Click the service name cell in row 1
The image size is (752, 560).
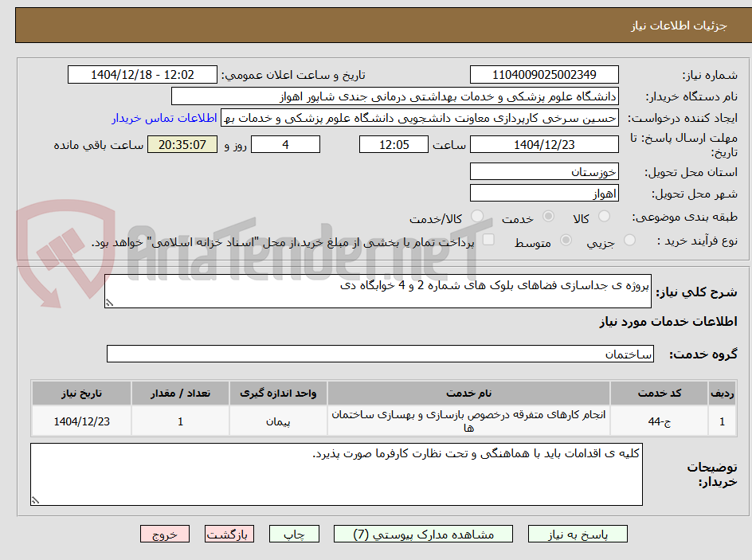(468, 421)
